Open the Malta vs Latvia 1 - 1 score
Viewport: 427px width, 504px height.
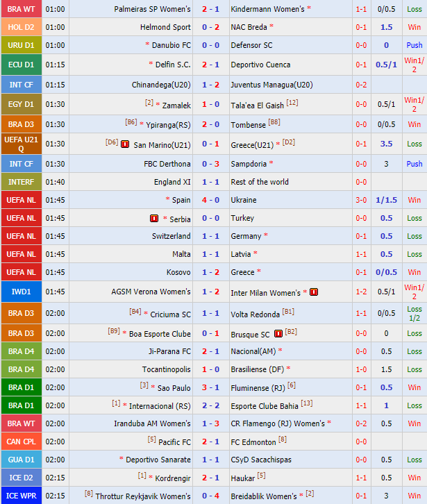(x=210, y=254)
